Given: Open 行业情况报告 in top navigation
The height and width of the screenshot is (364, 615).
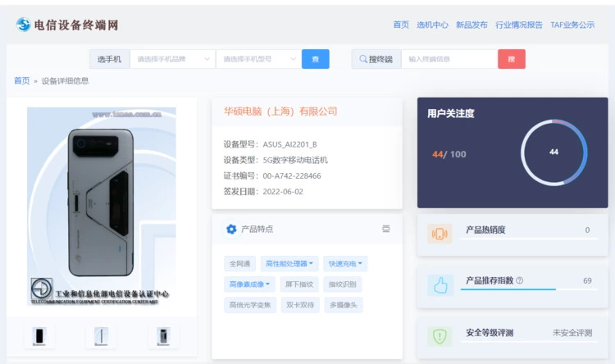Looking at the screenshot, I should click(518, 25).
